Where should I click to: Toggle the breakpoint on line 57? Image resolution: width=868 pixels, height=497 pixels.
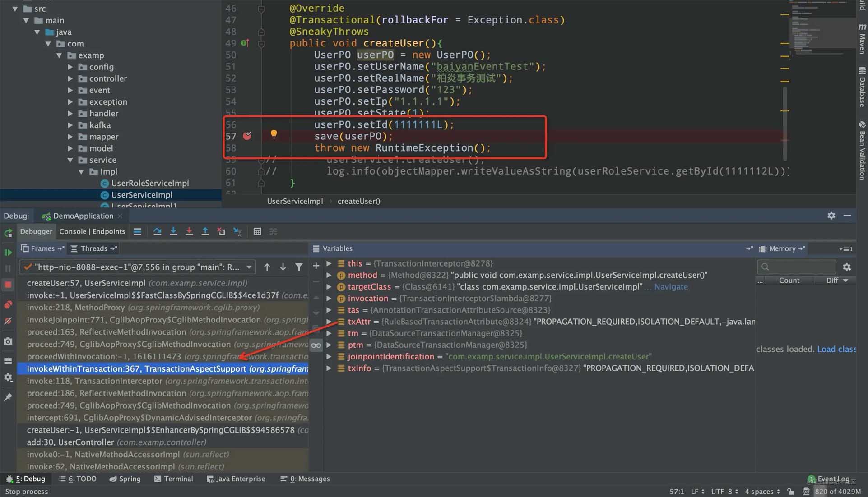pos(247,136)
